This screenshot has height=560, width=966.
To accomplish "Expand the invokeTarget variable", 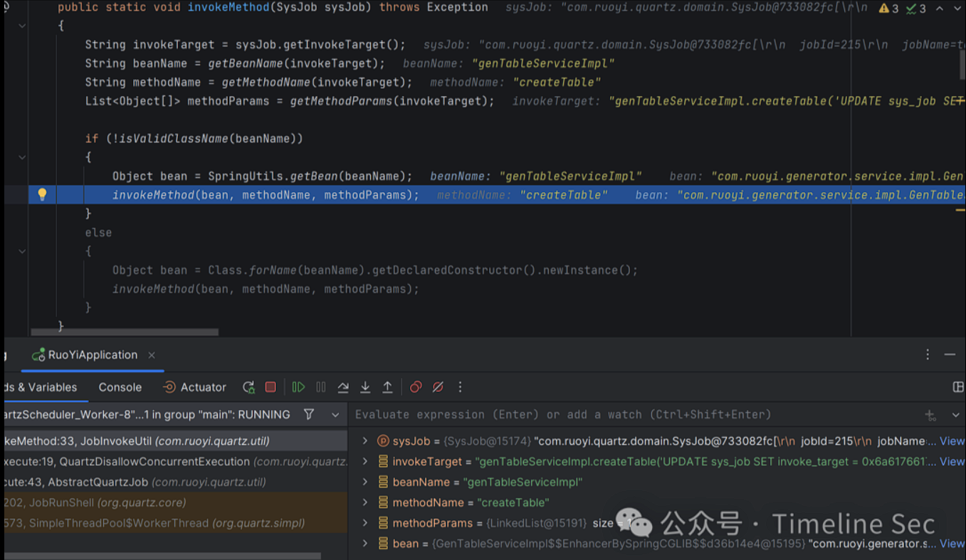I will (x=365, y=462).
